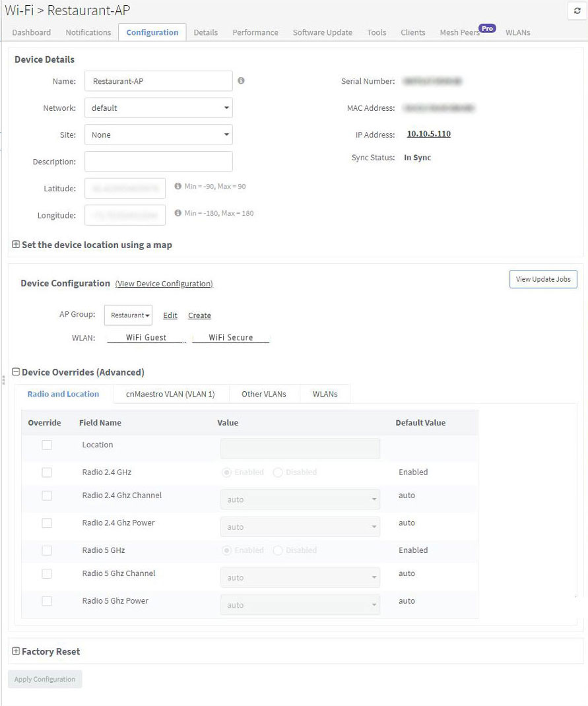The width and height of the screenshot is (588, 706).
Task: Check the Location override checkbox
Action: [47, 445]
